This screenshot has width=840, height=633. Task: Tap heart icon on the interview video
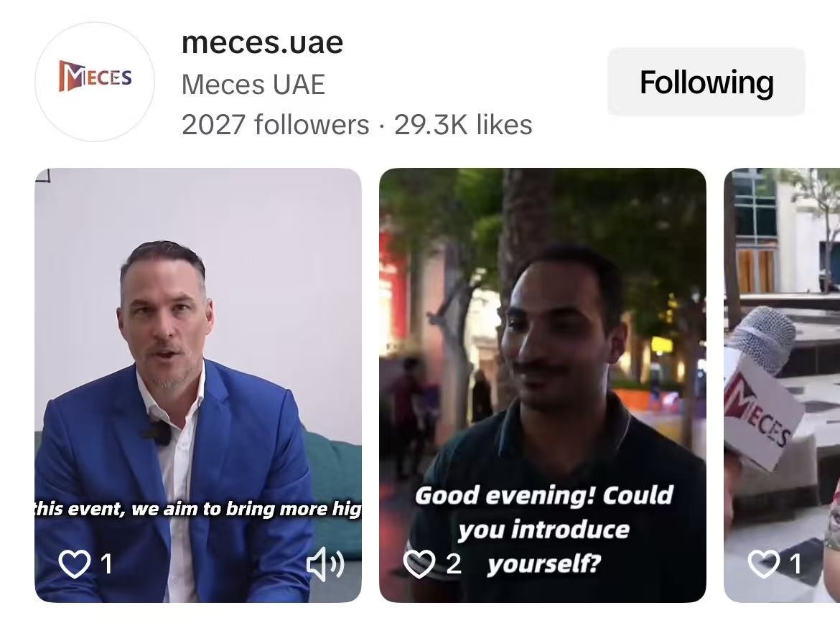419,564
